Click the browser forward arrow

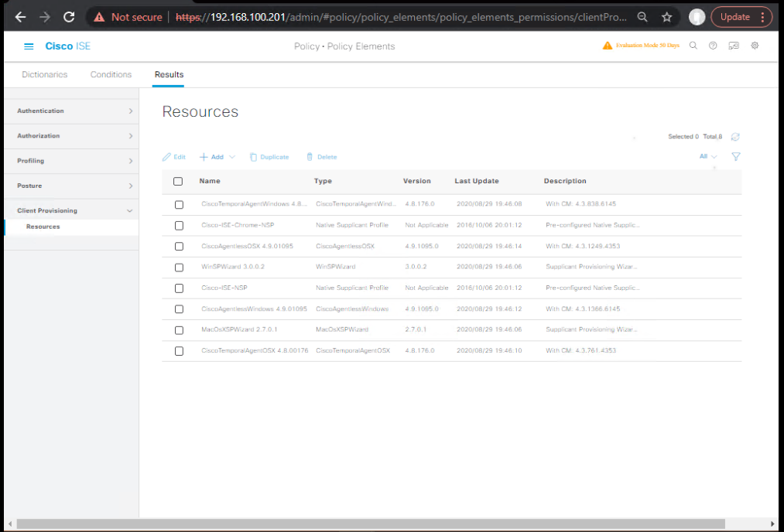[44, 17]
